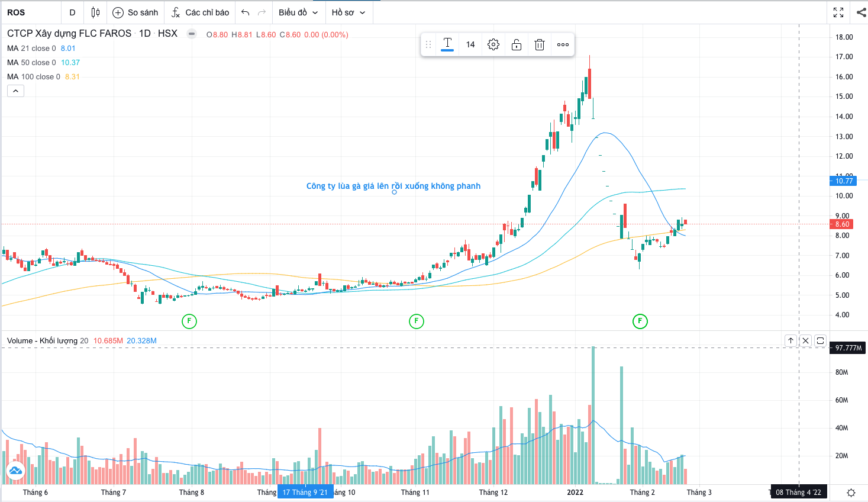
Task: Toggle the lock on the text annotation
Action: 517,44
